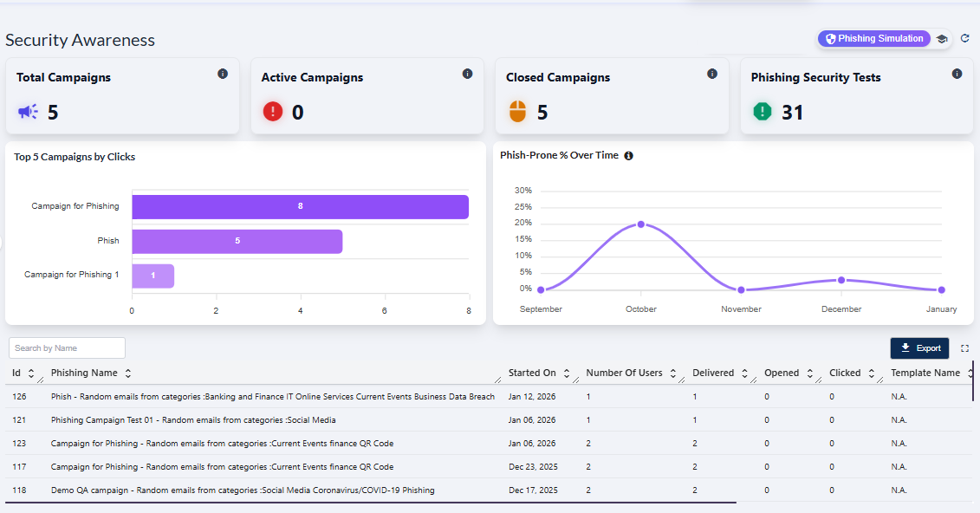Click the Export button
Screen dimensions: 980x513
coord(919,347)
